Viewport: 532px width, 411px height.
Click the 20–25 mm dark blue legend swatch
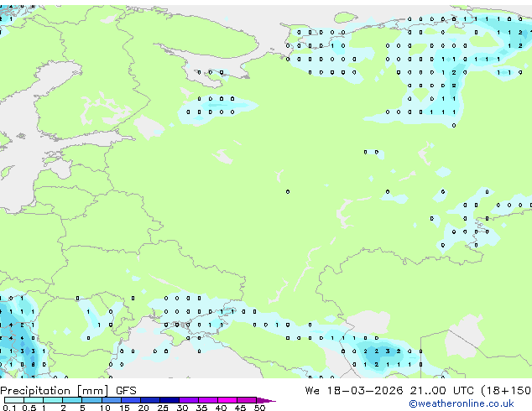point(150,400)
